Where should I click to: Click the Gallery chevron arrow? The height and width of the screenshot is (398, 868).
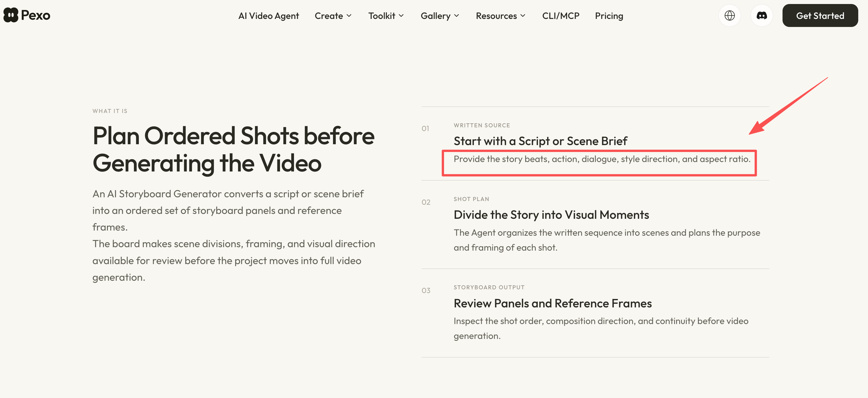pyautogui.click(x=457, y=16)
